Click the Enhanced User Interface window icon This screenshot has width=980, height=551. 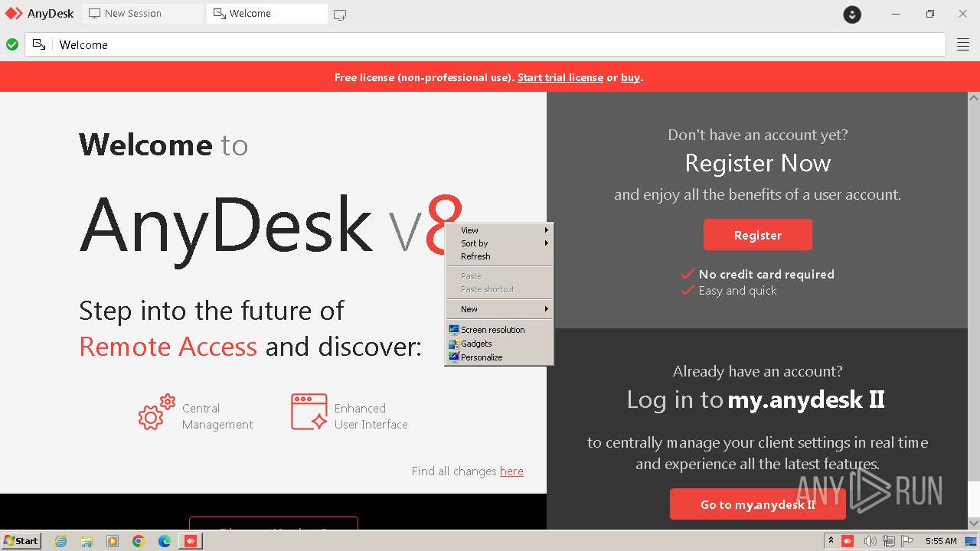click(x=309, y=412)
